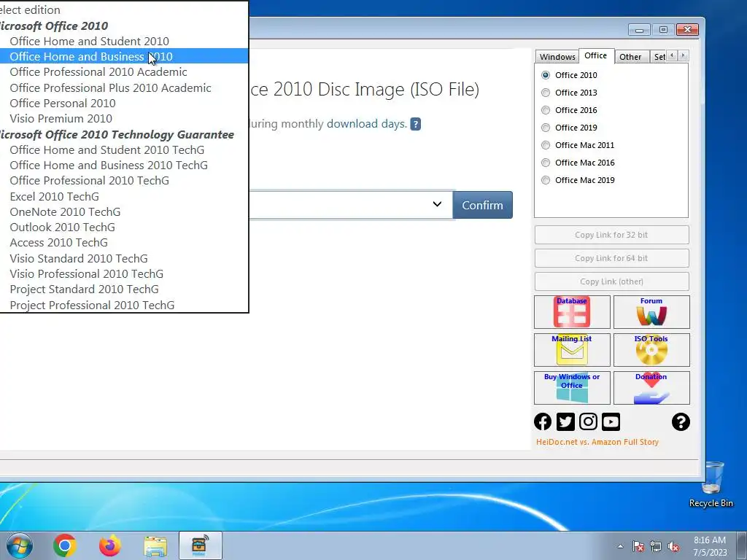Choose Project Professional 2010 TechG
This screenshot has width=747, height=560.
[124, 305]
